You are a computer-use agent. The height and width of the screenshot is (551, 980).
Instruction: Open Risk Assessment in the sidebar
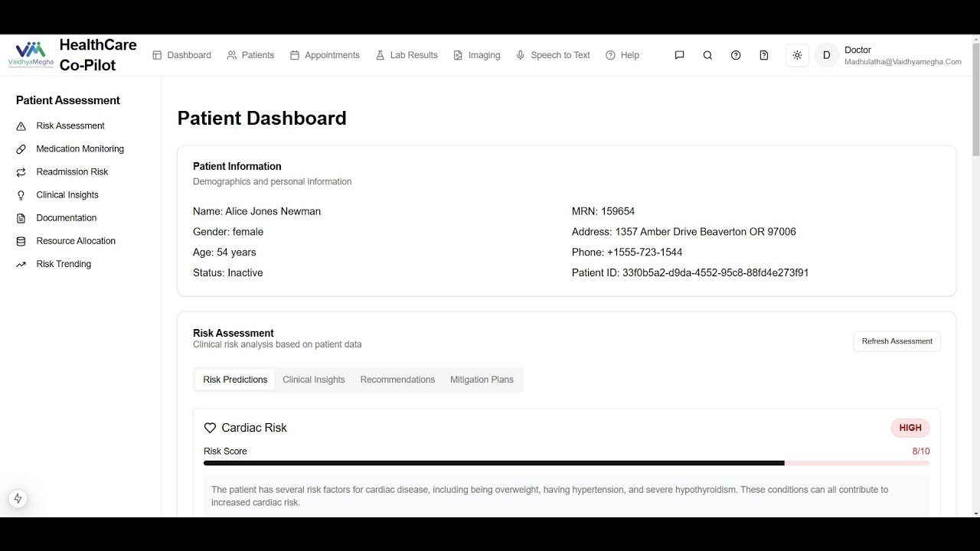pos(70,126)
